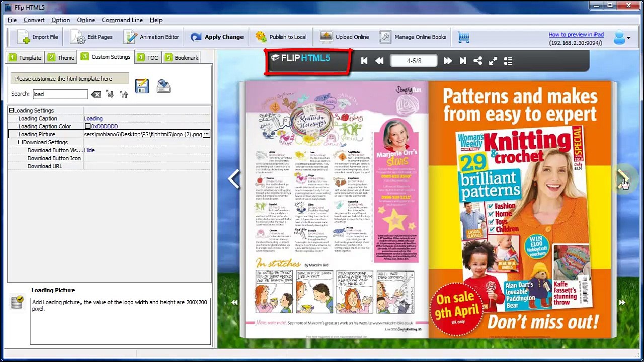Click the Hide value for download button

(89, 150)
